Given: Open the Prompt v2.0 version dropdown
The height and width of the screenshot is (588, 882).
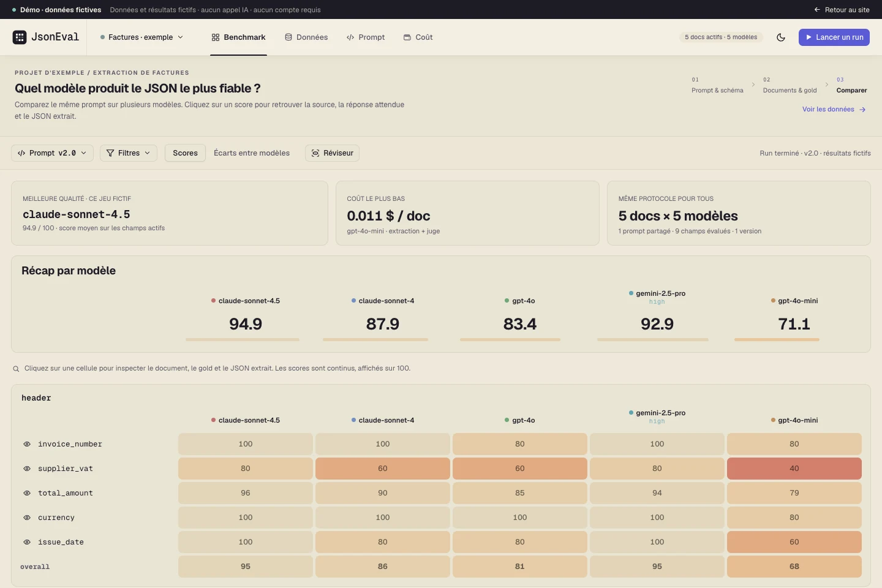Looking at the screenshot, I should pyautogui.click(x=52, y=153).
